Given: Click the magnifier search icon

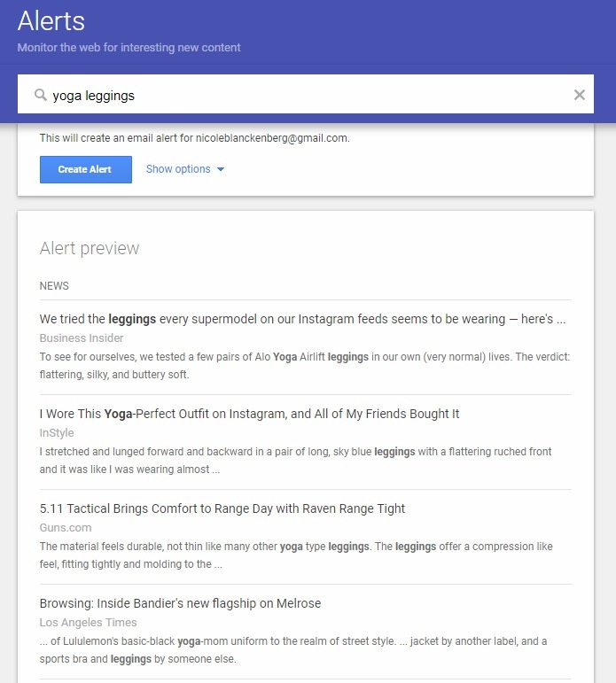Looking at the screenshot, I should click(x=41, y=95).
